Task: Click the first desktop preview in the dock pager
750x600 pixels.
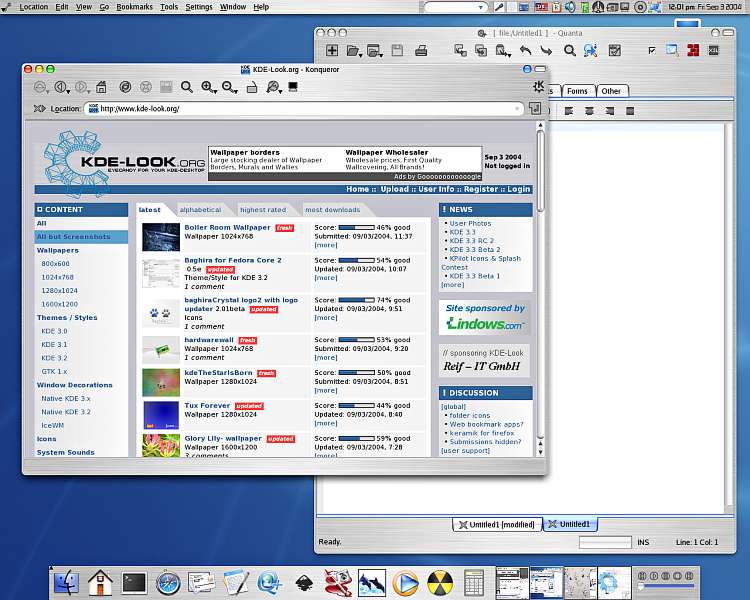Action: point(512,582)
